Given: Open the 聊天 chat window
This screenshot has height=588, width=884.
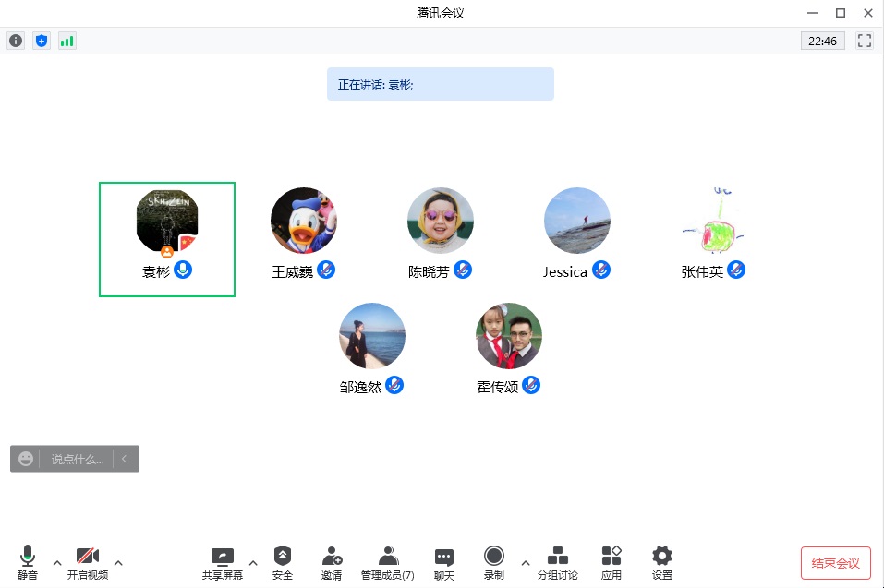Looking at the screenshot, I should 443,562.
